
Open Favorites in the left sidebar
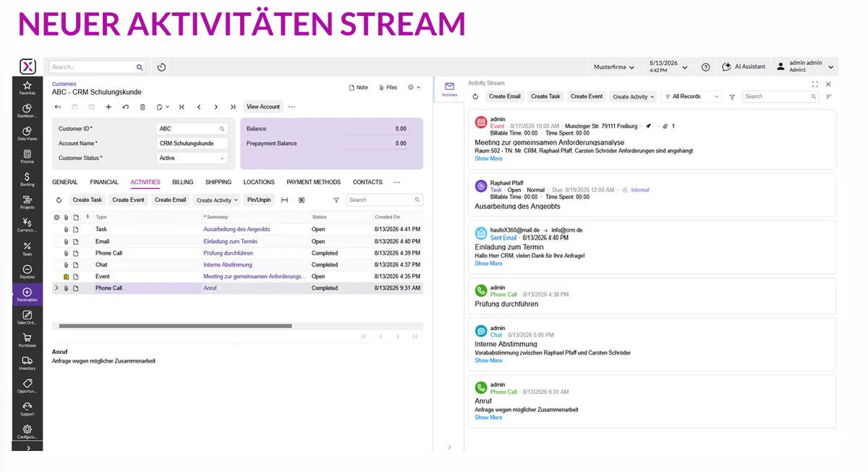pos(27,88)
